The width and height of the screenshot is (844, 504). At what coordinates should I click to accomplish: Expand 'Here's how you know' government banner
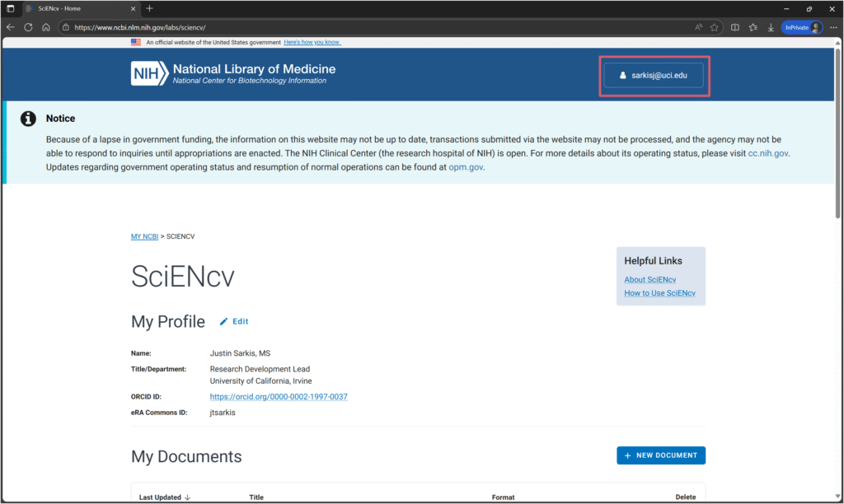click(312, 42)
